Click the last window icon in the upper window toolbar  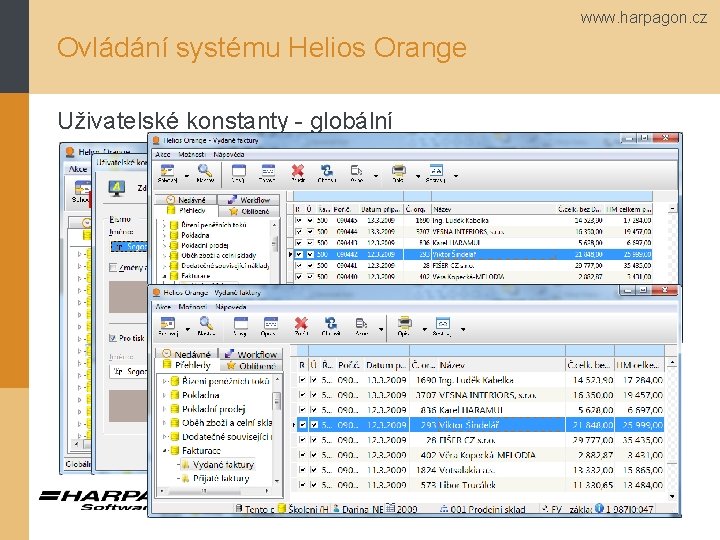tap(436, 171)
